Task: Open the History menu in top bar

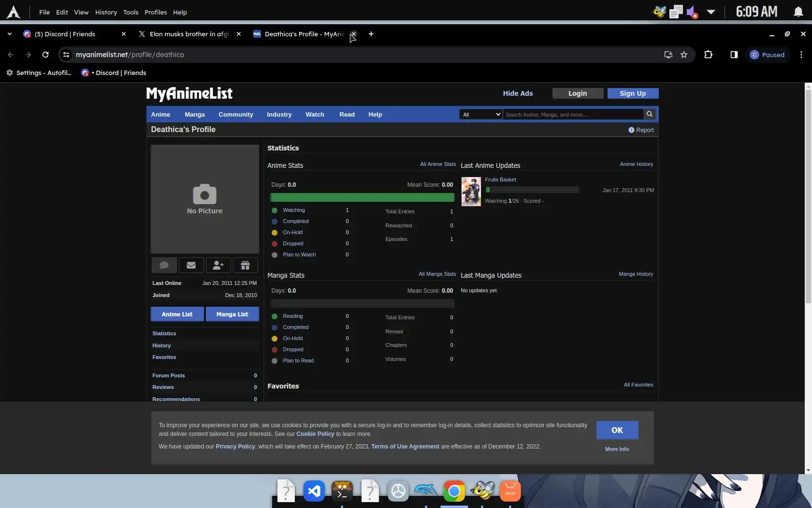Action: point(106,12)
